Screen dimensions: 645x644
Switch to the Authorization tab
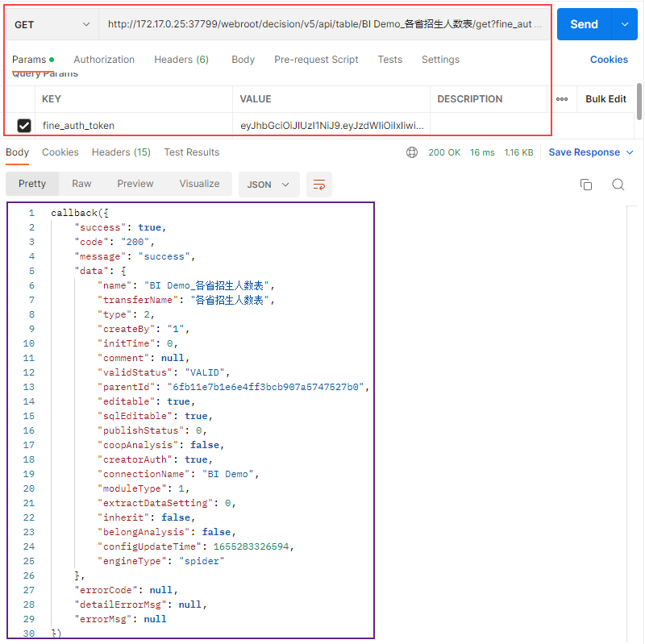coord(104,60)
